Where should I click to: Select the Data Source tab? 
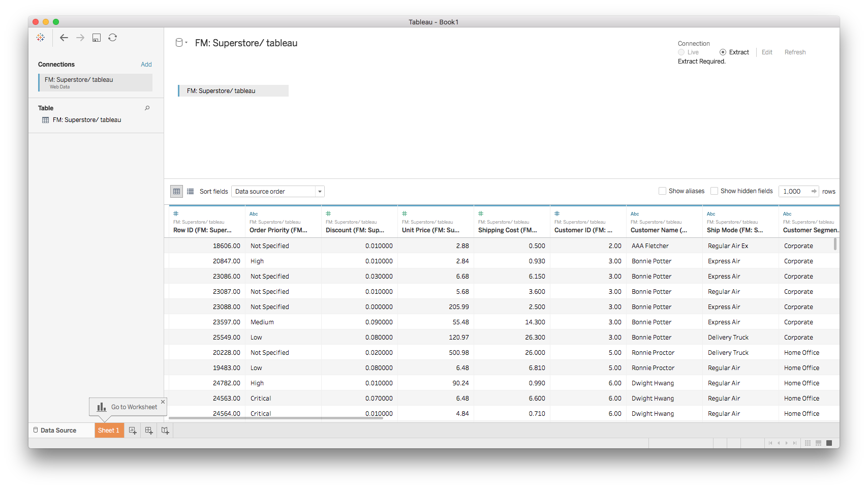coord(58,431)
